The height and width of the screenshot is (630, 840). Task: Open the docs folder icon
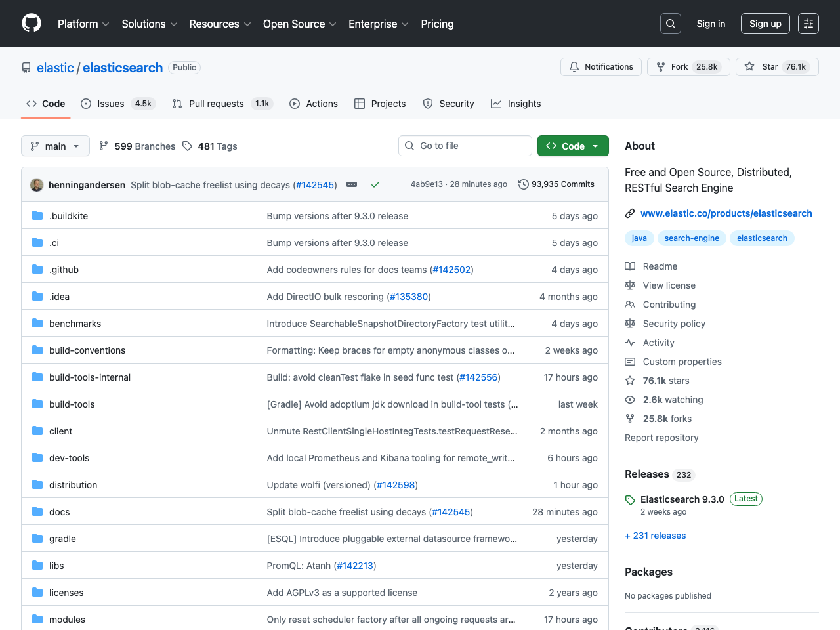coord(37,511)
